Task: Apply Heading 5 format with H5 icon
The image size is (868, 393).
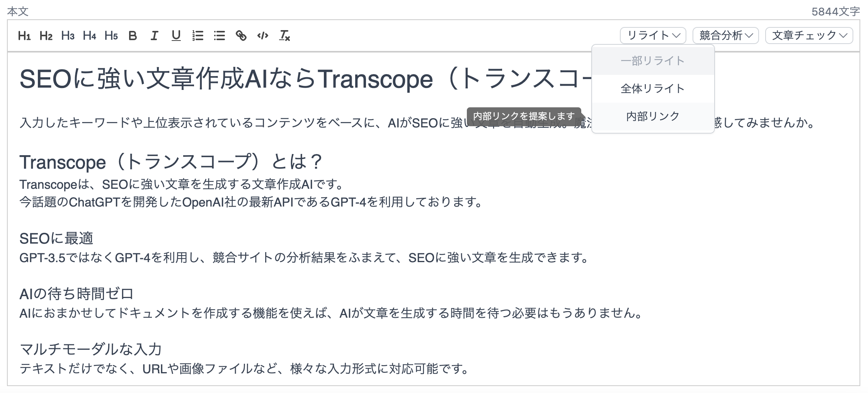Action: point(111,36)
